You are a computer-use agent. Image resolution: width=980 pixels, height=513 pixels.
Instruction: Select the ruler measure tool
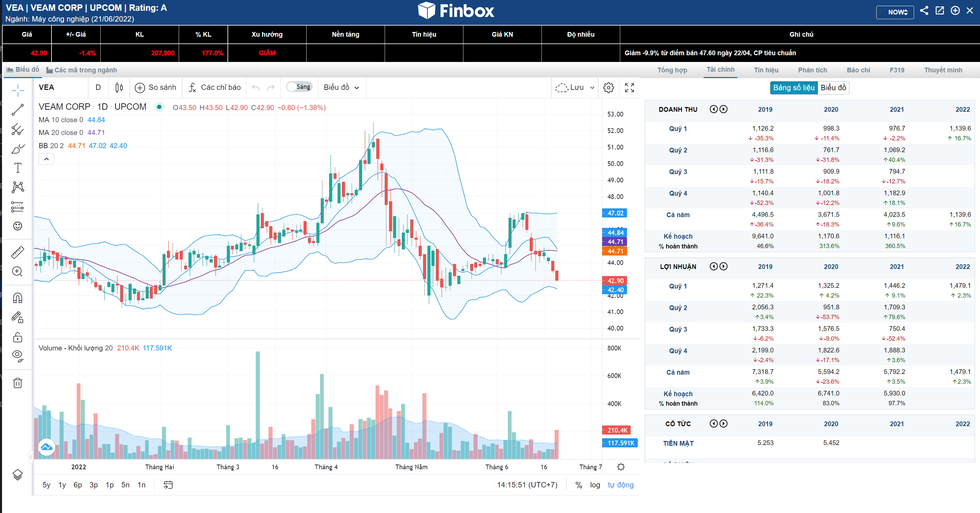[17, 252]
